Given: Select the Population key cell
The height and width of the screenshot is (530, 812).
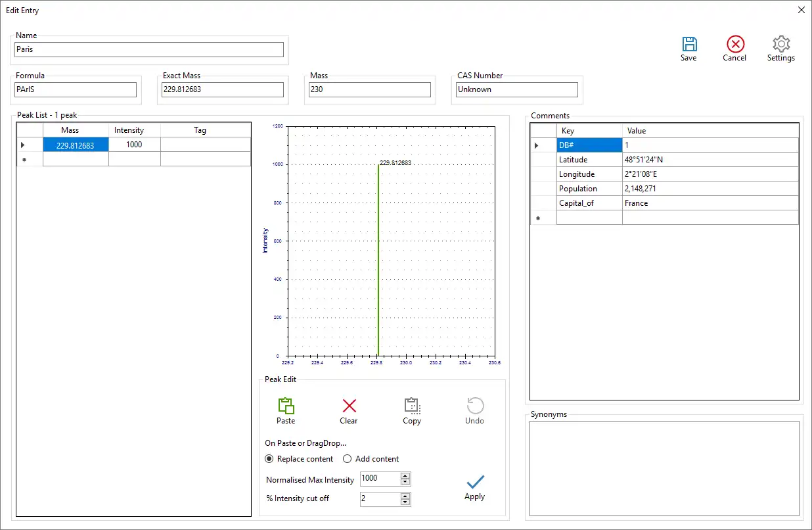Looking at the screenshot, I should [589, 189].
